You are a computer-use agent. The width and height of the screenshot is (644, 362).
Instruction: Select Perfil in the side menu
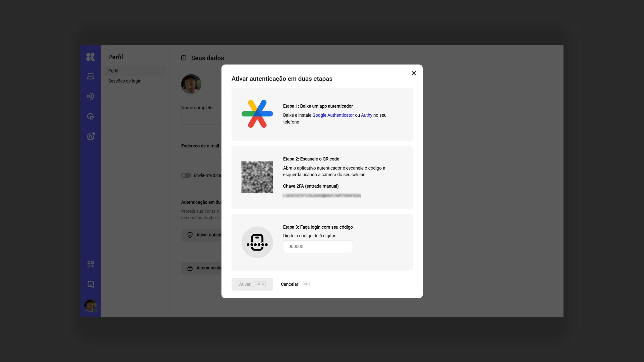coord(135,71)
